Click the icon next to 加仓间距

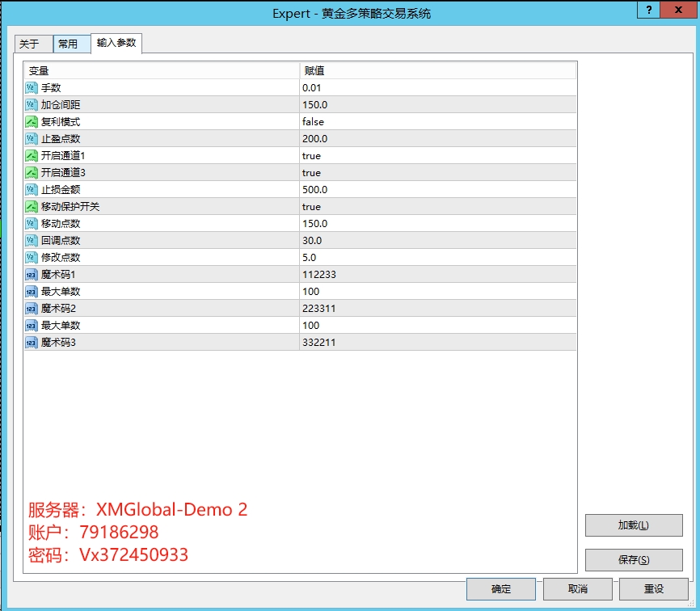click(x=32, y=104)
